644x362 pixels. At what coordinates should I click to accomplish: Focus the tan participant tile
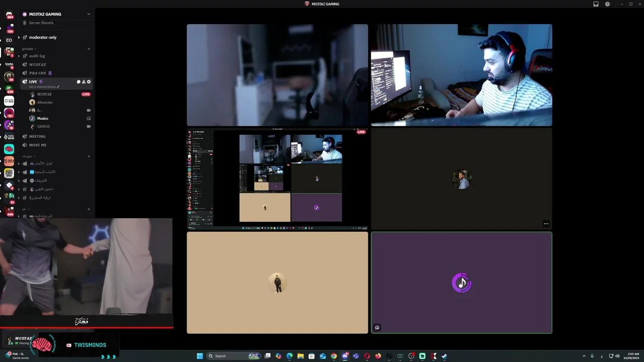click(277, 283)
